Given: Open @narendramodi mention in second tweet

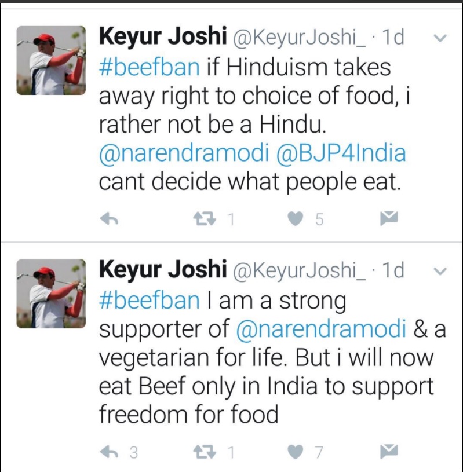Looking at the screenshot, I should click(322, 329).
